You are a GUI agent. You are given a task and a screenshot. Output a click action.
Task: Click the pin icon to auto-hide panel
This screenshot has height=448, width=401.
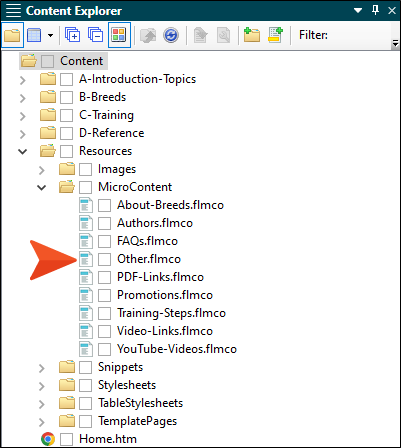point(376,10)
